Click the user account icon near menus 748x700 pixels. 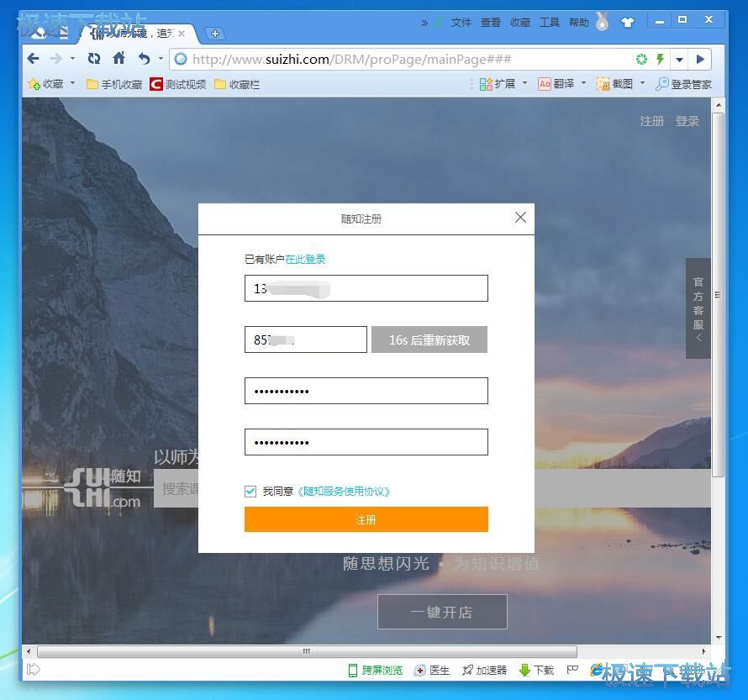[438, 23]
